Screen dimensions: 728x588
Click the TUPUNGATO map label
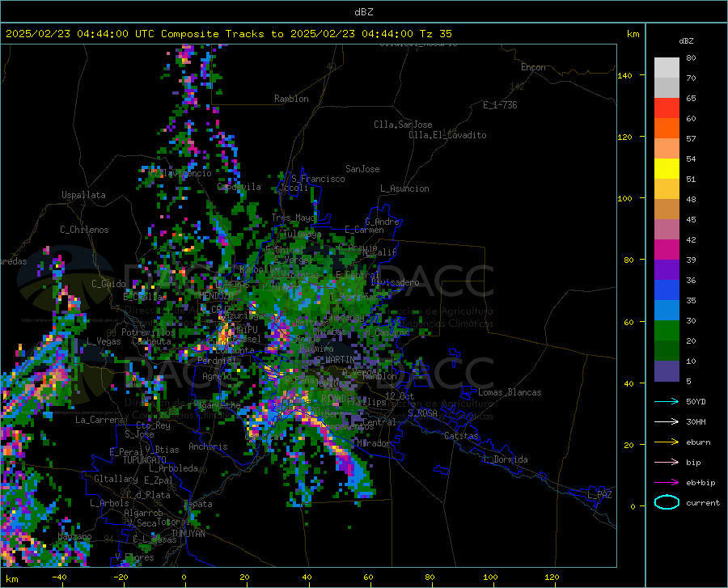[x=145, y=460]
